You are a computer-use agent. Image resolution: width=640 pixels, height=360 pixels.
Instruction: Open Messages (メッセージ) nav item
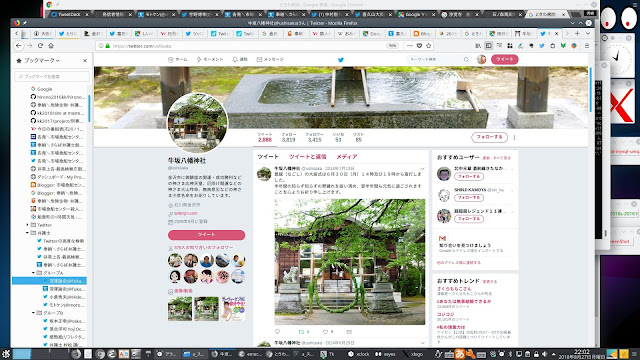click(x=270, y=60)
